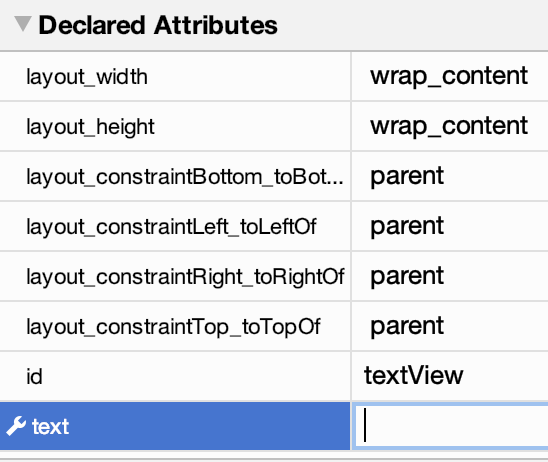This screenshot has height=462, width=548.
Task: Click the wrench icon beside text
Action: tap(16, 426)
